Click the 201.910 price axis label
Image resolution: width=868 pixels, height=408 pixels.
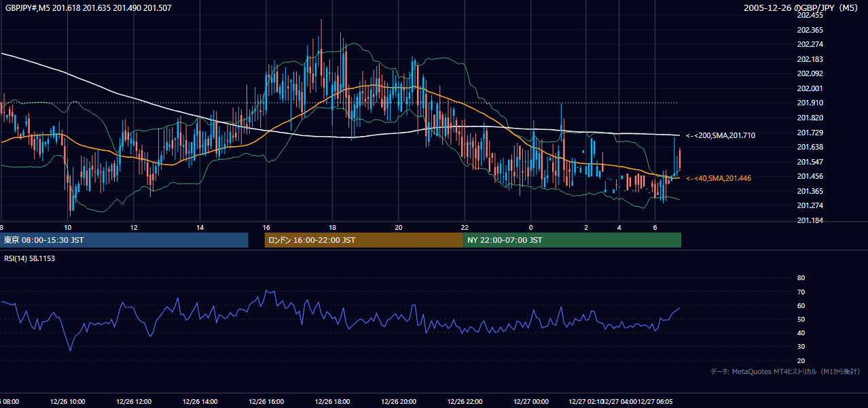pos(810,103)
